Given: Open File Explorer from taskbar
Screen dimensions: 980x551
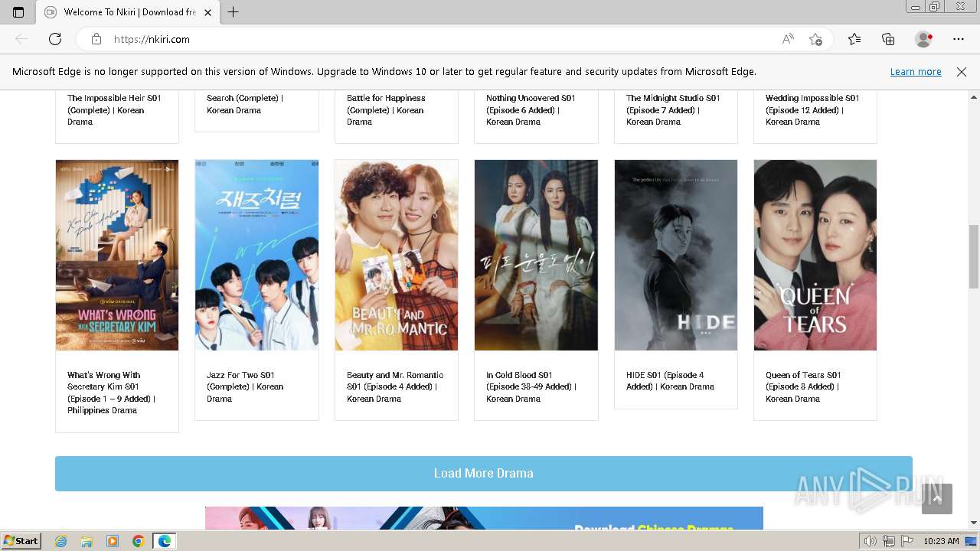Looking at the screenshot, I should 87,541.
